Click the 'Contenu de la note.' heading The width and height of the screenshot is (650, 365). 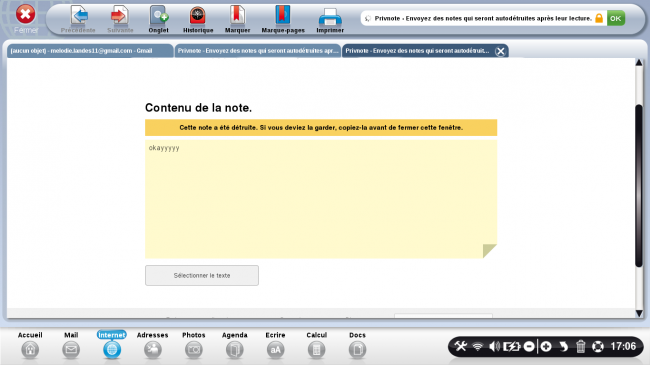click(x=199, y=108)
